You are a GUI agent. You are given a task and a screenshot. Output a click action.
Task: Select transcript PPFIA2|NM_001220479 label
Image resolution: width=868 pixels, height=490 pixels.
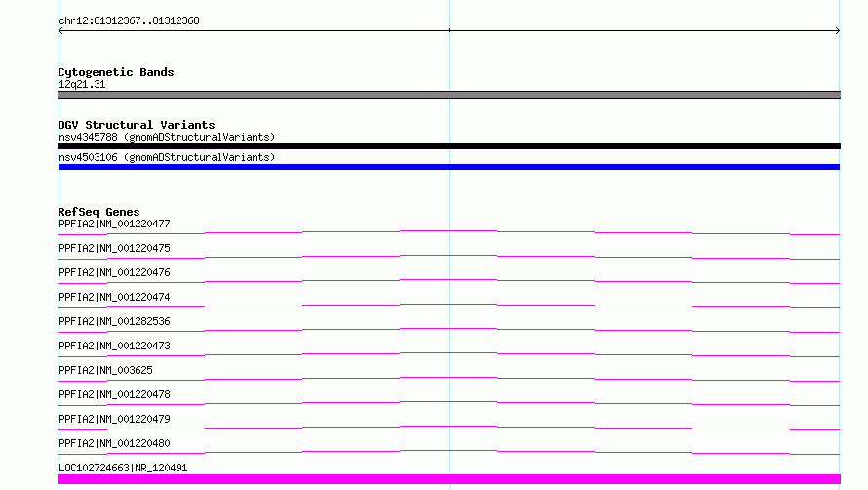point(114,419)
